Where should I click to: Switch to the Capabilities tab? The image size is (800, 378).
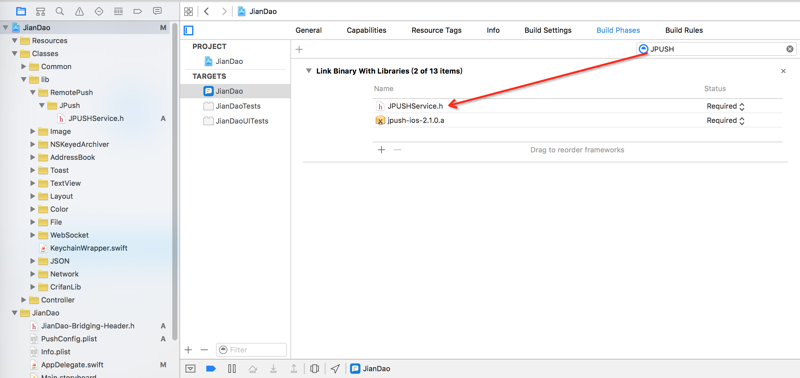[366, 30]
